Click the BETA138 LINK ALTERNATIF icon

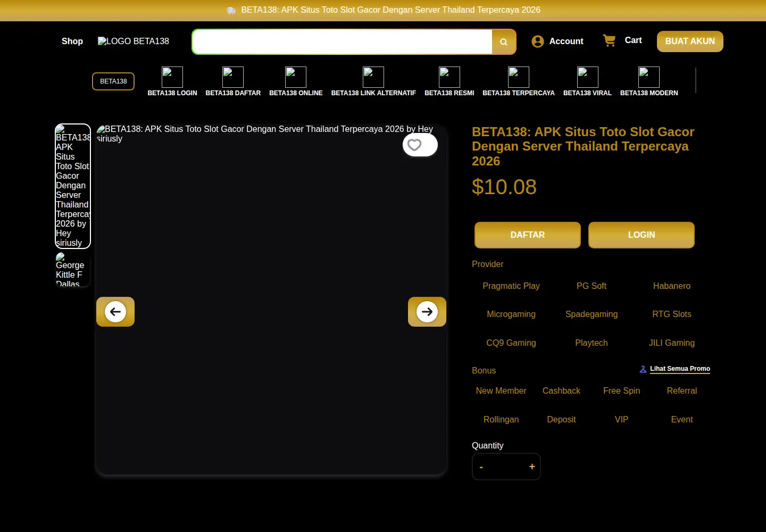tap(373, 77)
